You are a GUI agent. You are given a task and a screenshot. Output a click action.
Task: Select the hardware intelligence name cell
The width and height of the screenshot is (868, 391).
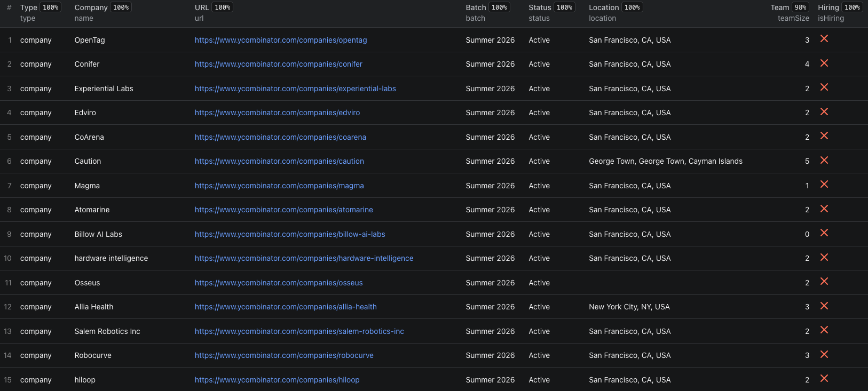[111, 258]
